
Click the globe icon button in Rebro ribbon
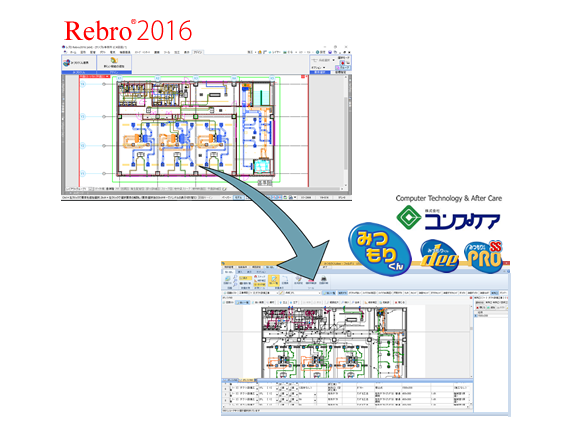(x=79, y=62)
